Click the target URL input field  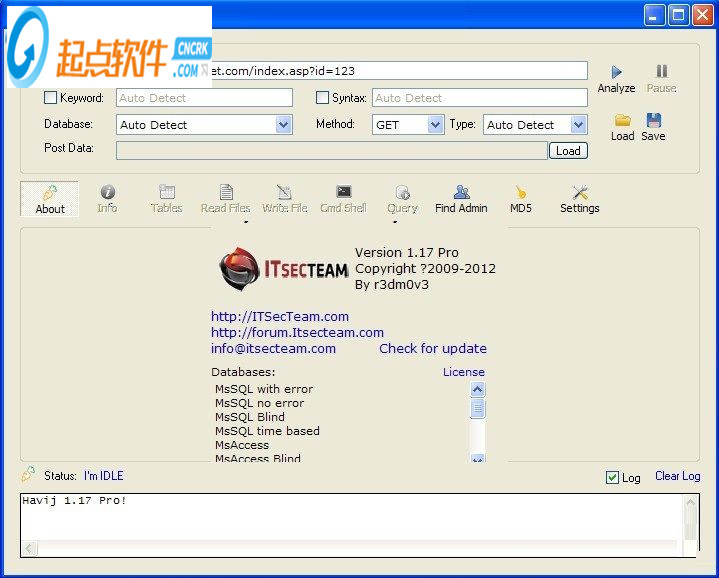click(x=399, y=71)
